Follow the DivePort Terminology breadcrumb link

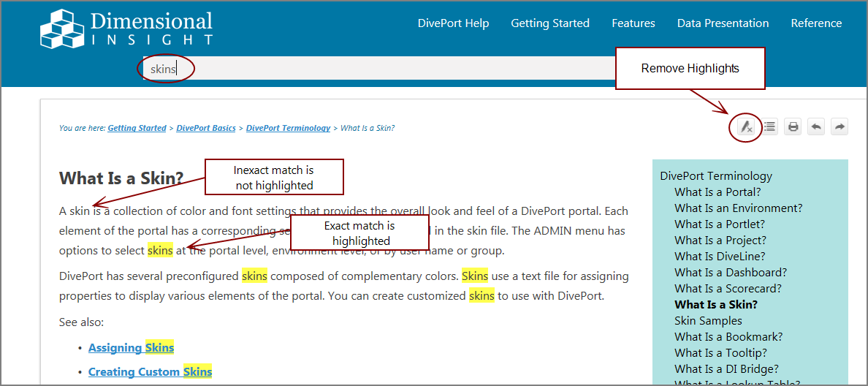tap(288, 128)
